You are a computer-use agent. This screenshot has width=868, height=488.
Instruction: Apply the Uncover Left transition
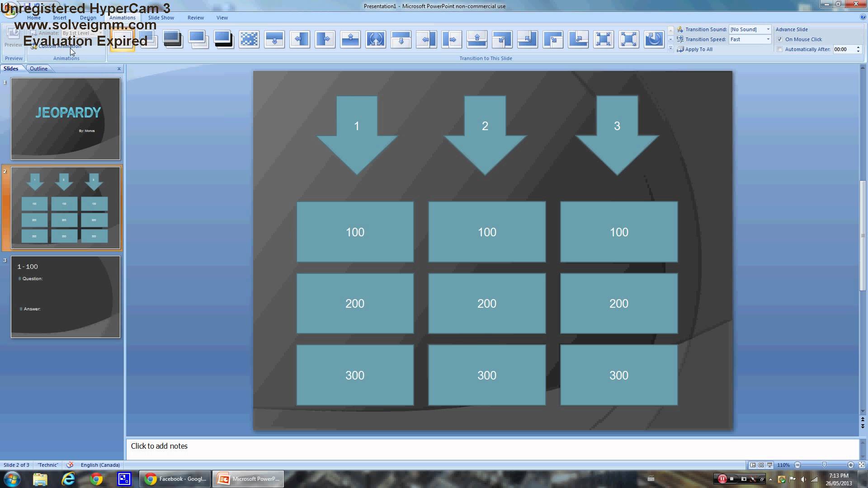tap(426, 40)
